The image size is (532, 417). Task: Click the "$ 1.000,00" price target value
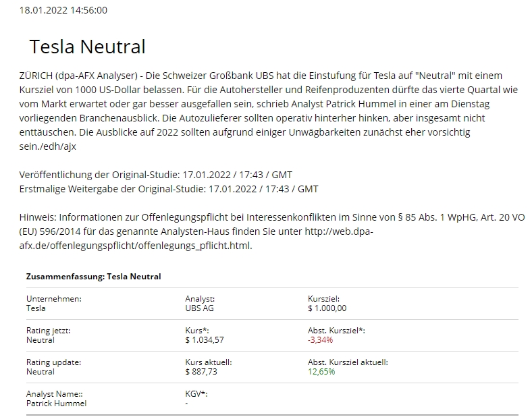click(327, 308)
